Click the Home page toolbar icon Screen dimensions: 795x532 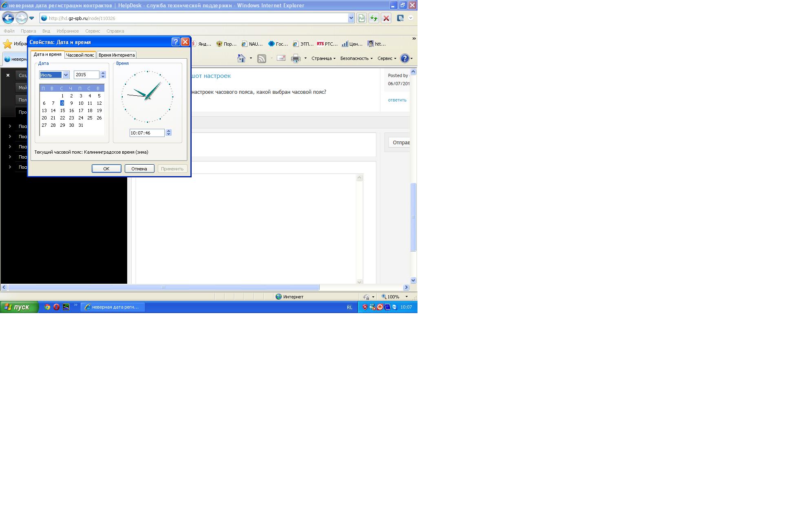[x=241, y=58]
